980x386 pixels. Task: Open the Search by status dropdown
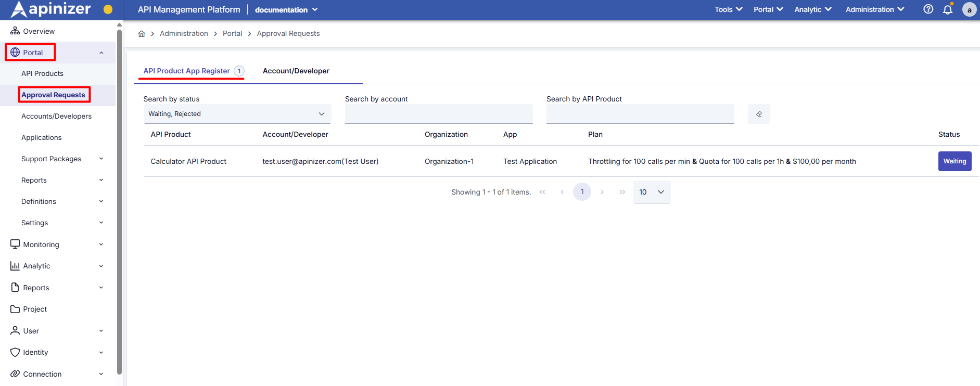(237, 114)
